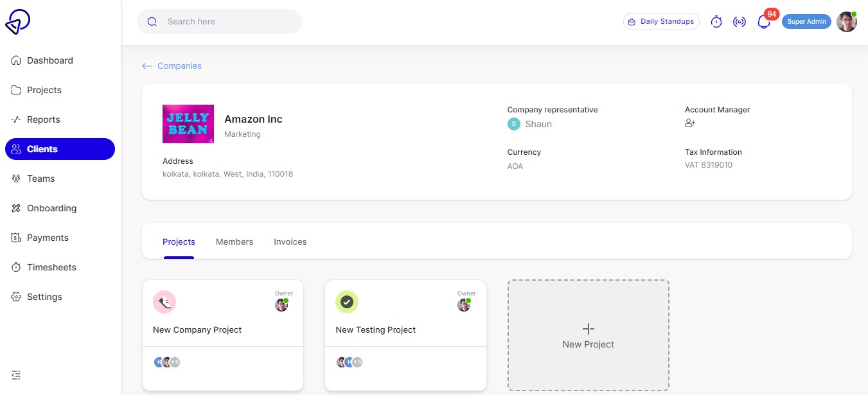The image size is (868, 395).
Task: Collapse the sidebar using bottom-left icon
Action: coord(17,374)
